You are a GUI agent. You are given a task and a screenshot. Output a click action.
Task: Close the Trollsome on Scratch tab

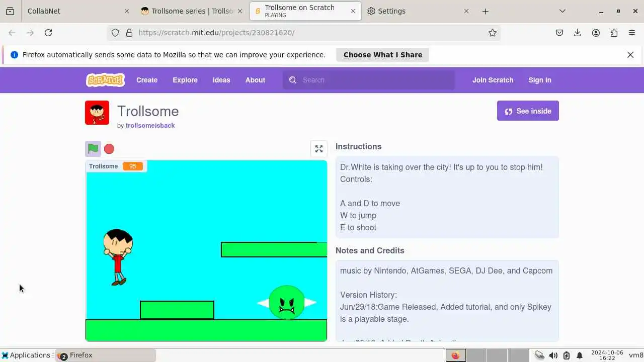tap(353, 11)
